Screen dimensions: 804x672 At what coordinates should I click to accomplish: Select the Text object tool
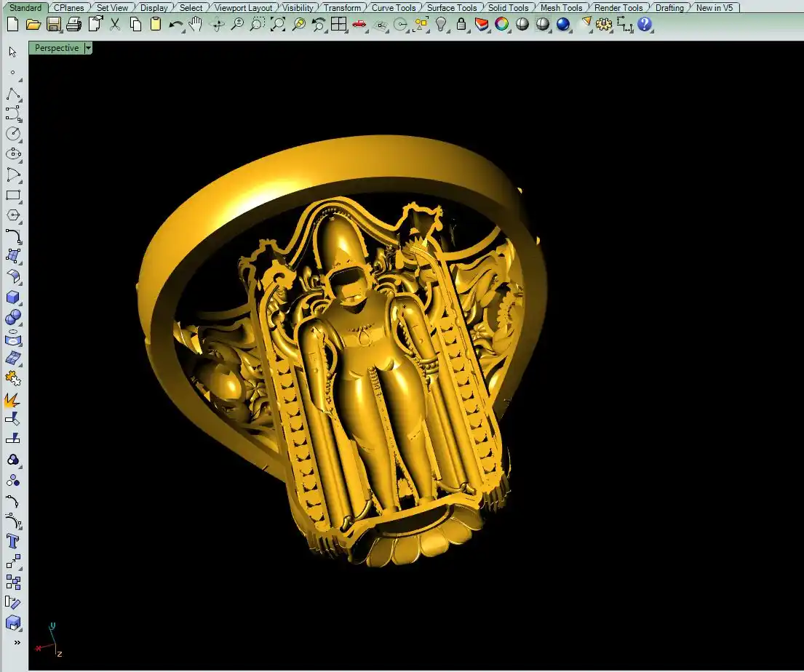13,541
